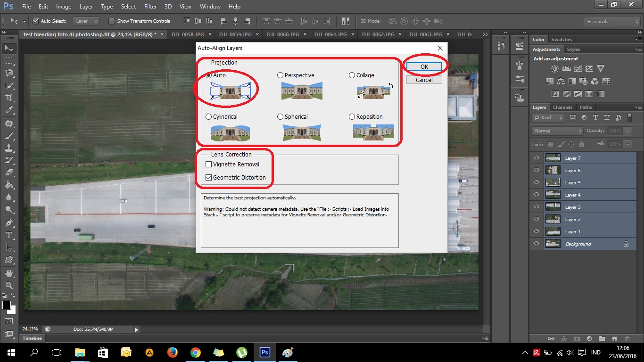Image resolution: width=644 pixels, height=362 pixels.
Task: Select the Layer 3 thumbnail
Action: (553, 207)
